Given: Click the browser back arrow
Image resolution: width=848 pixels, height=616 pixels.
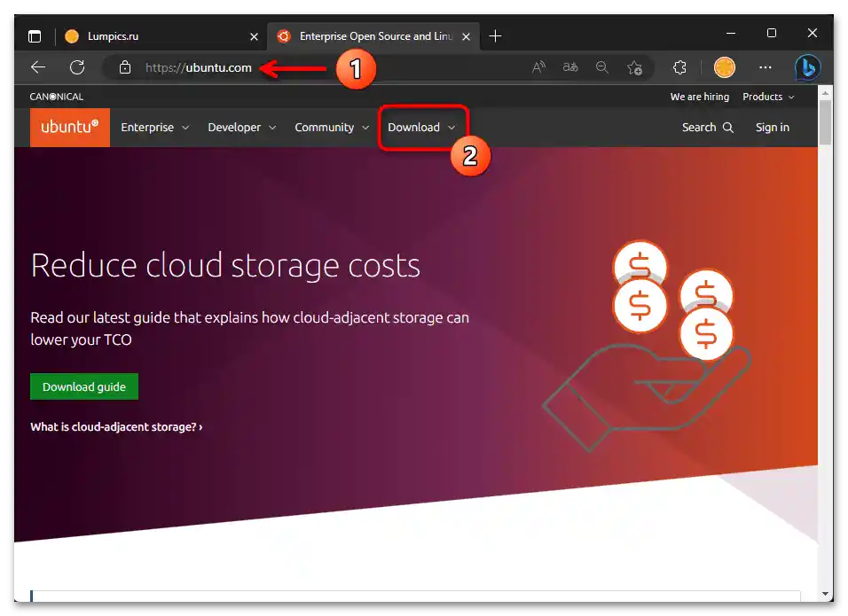Looking at the screenshot, I should [37, 67].
